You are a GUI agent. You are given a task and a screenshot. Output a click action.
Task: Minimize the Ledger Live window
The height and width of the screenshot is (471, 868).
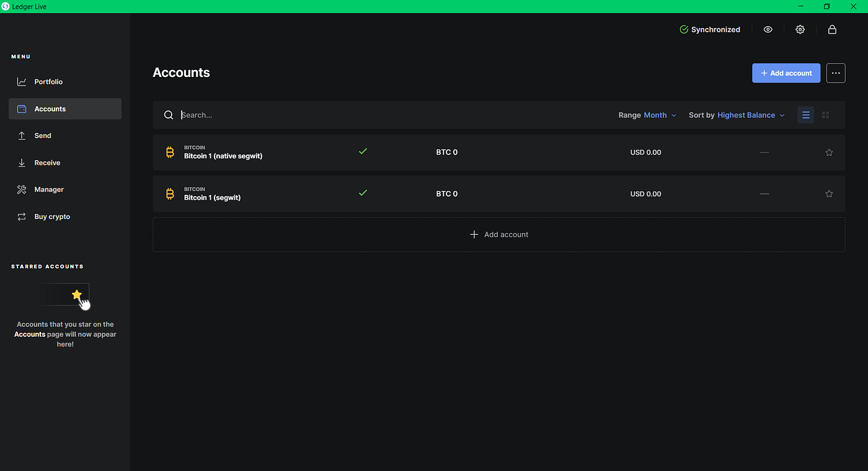(800, 6)
